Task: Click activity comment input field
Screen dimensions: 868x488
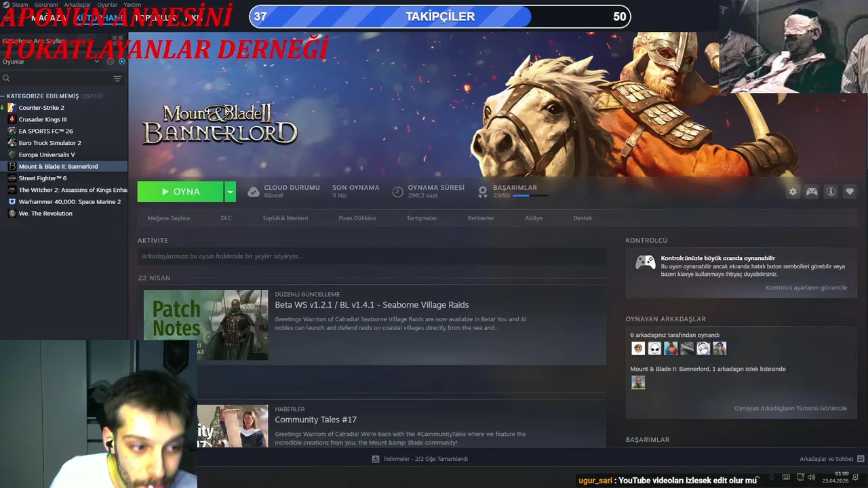Action: pos(372,256)
